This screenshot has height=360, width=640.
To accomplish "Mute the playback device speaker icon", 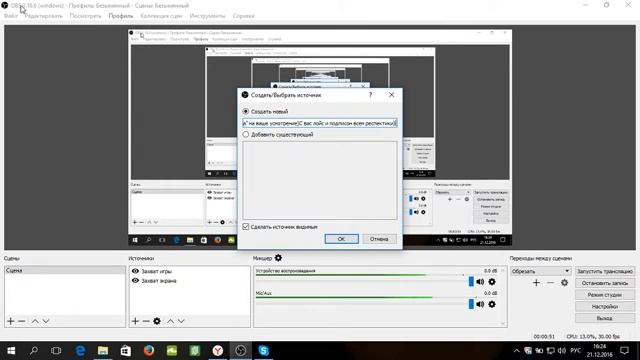I will (x=480, y=282).
